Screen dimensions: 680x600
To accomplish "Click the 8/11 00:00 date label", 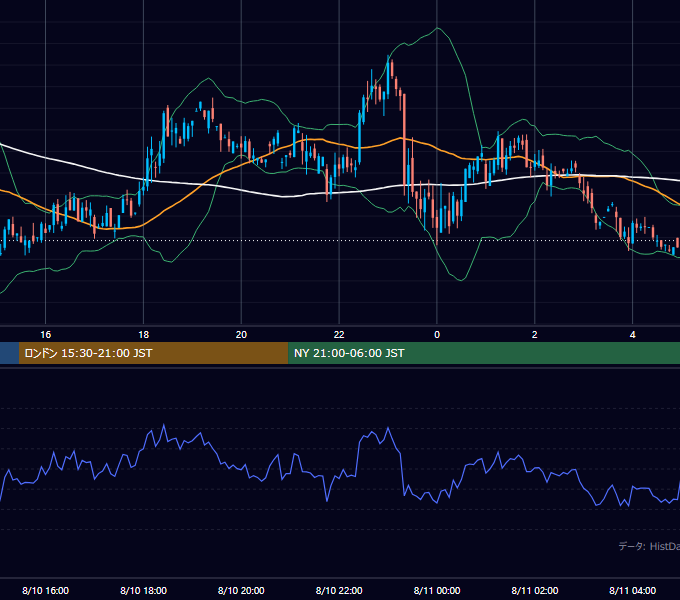I will [x=437, y=590].
